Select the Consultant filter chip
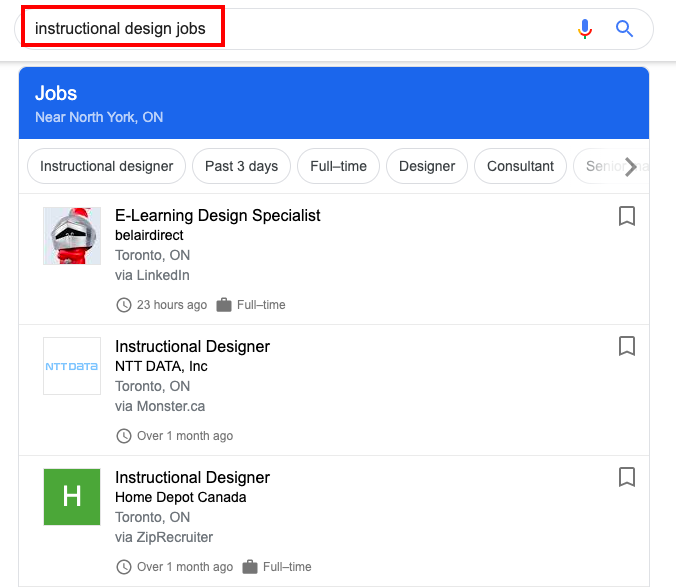 coord(520,166)
